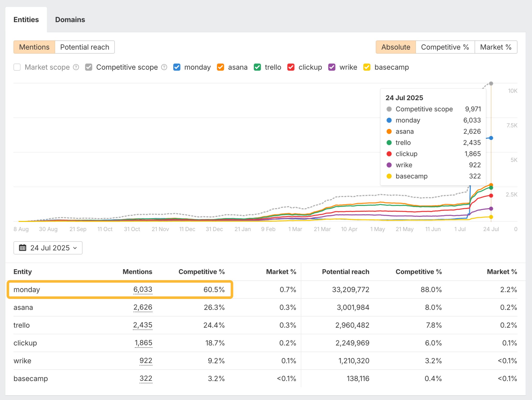532x400 pixels.
Task: Enable the Market scope checkbox
Action: pos(17,67)
